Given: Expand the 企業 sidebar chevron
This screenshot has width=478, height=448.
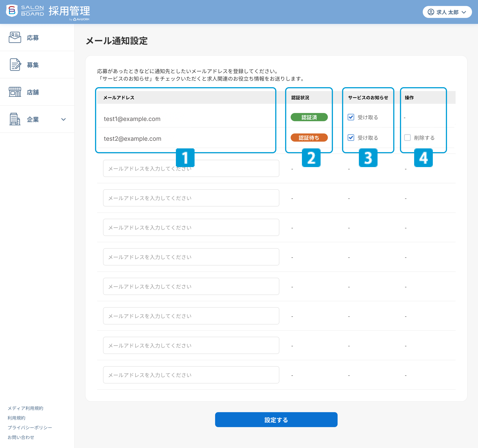Looking at the screenshot, I should pos(63,119).
